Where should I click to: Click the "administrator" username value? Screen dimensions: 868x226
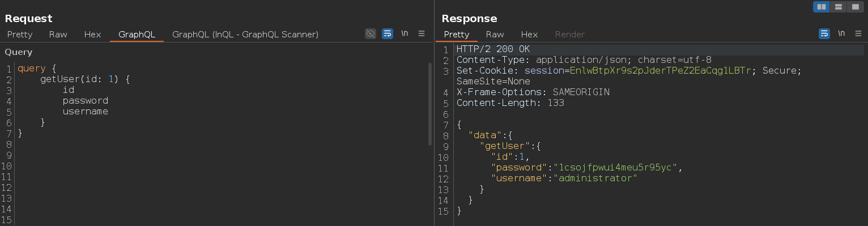[x=595, y=179]
